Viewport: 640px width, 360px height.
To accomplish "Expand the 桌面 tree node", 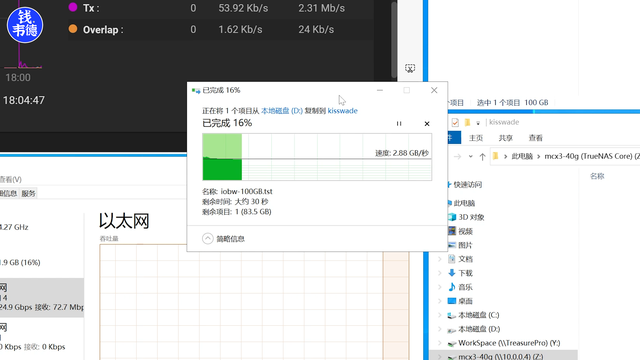I will pyautogui.click(x=440, y=301).
